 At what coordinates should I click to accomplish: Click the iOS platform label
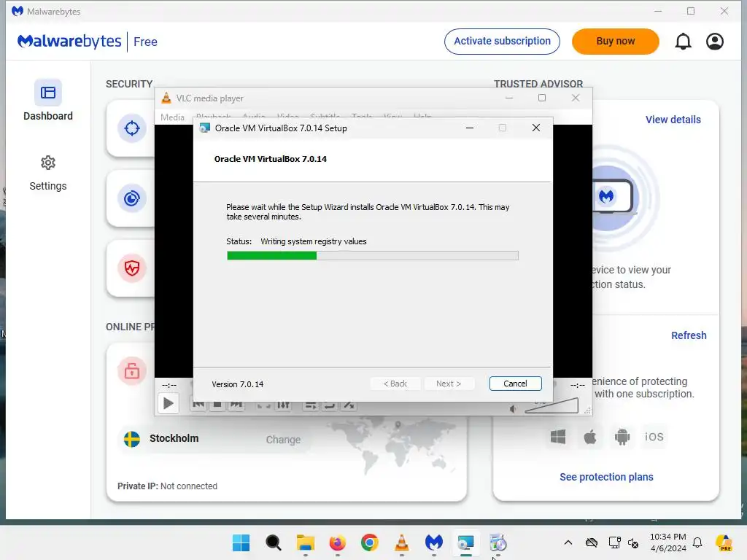pyautogui.click(x=654, y=437)
